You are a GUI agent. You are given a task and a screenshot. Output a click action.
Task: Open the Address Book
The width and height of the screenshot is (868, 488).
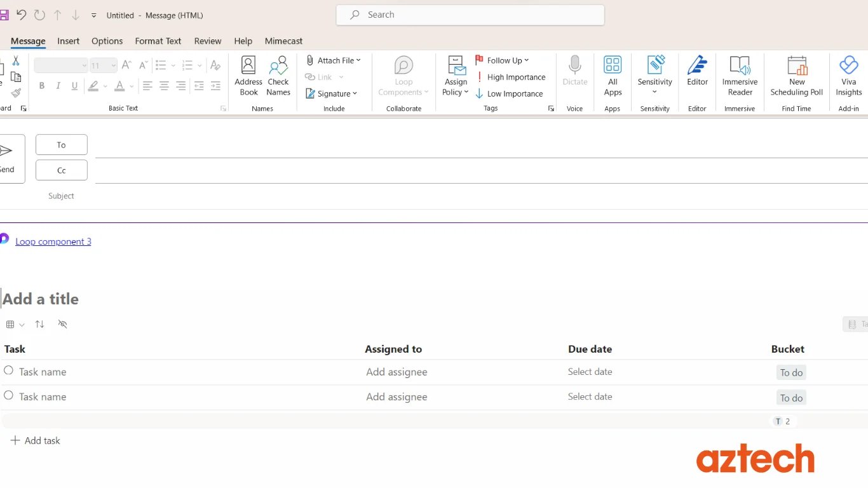[x=248, y=76]
